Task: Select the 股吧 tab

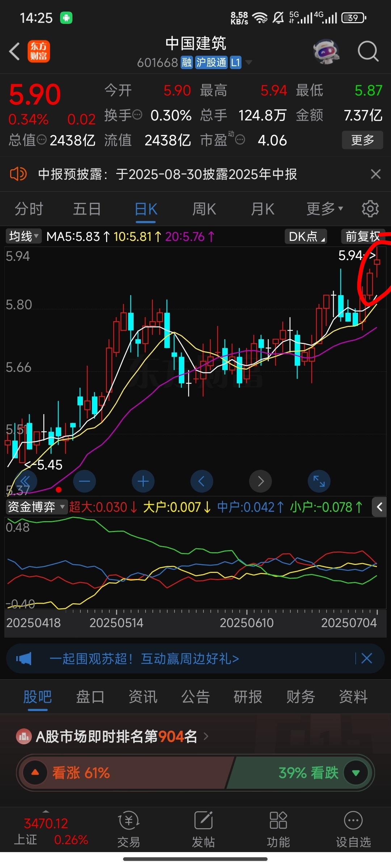Action: point(38,697)
